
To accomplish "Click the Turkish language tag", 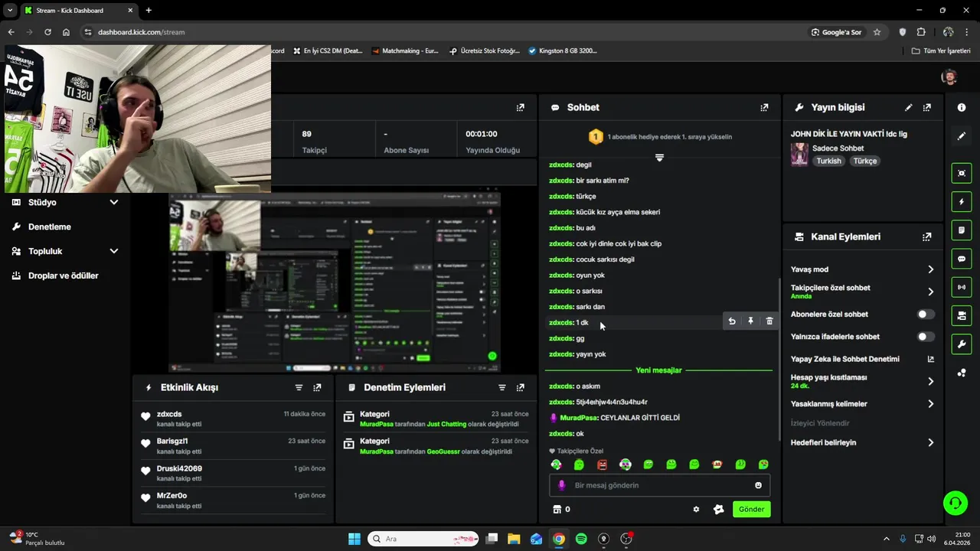I will (828, 161).
